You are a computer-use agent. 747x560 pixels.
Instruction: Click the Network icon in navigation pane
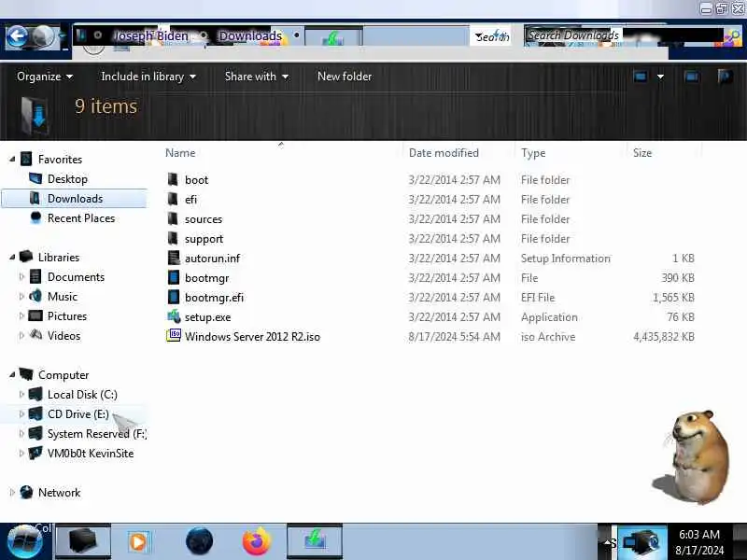[27, 493]
